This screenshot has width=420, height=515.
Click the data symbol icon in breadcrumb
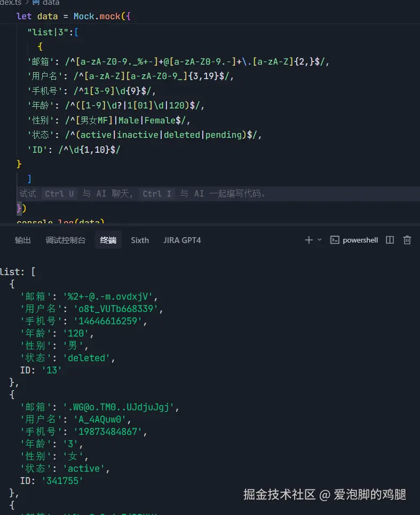click(36, 3)
